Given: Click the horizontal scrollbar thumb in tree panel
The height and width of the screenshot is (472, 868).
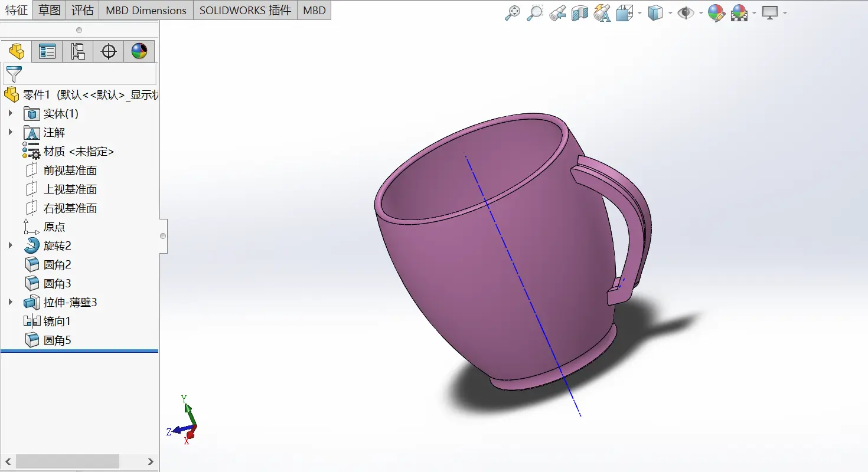Looking at the screenshot, I should pos(68,461).
